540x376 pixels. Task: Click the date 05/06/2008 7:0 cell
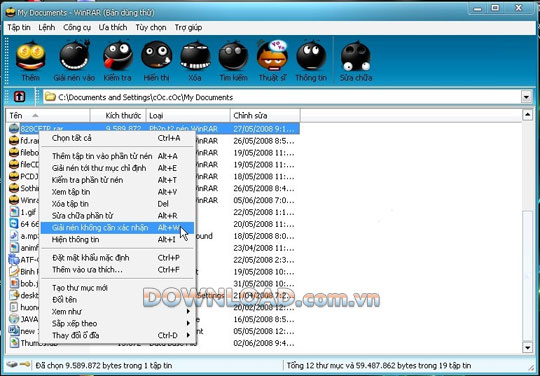264,200
